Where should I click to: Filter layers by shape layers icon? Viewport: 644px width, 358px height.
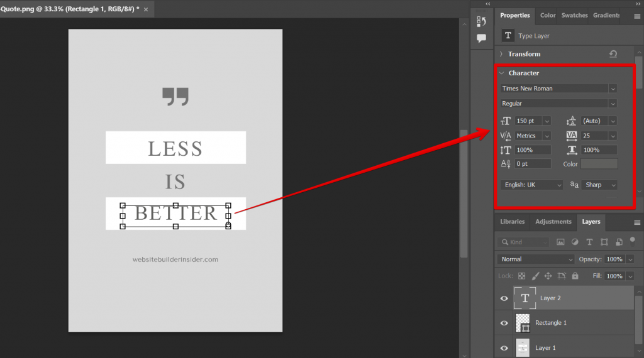point(604,242)
